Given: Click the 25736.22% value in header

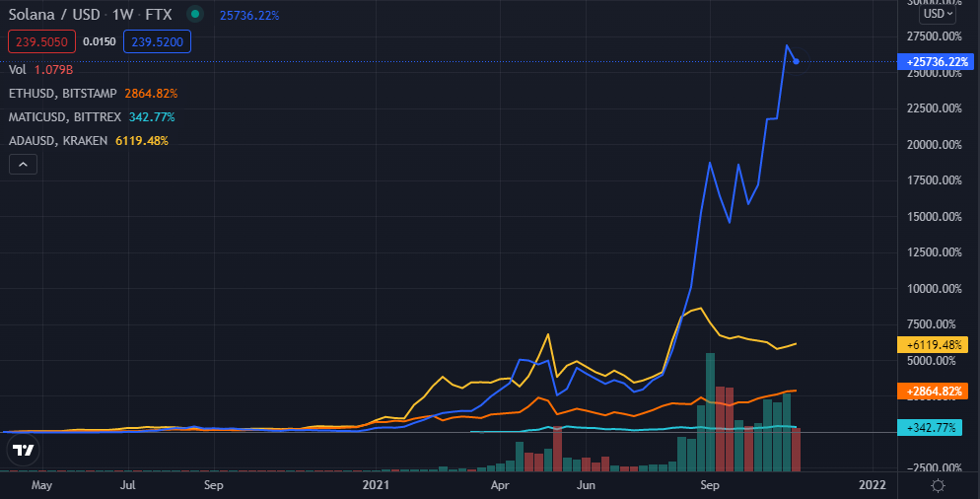Looking at the screenshot, I should [249, 15].
